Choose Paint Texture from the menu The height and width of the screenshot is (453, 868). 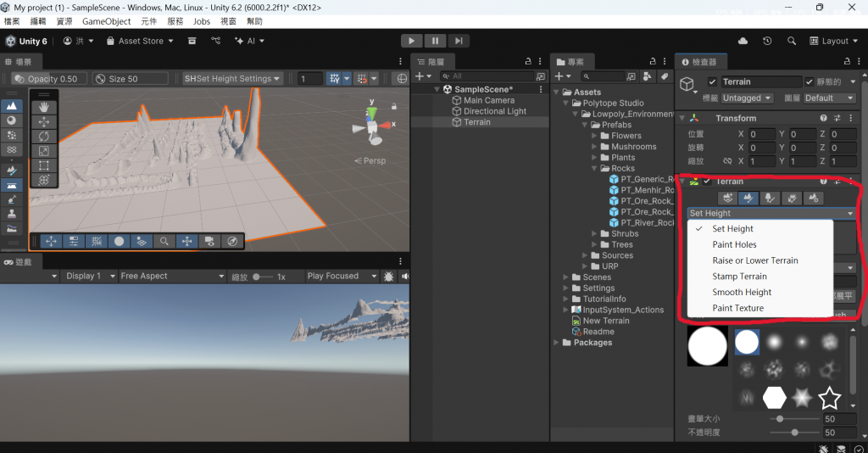(x=760, y=308)
